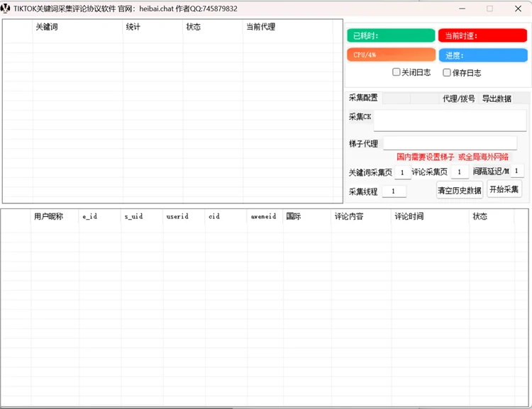Click the cid column header
The height and width of the screenshot is (409, 532).
[226, 216]
